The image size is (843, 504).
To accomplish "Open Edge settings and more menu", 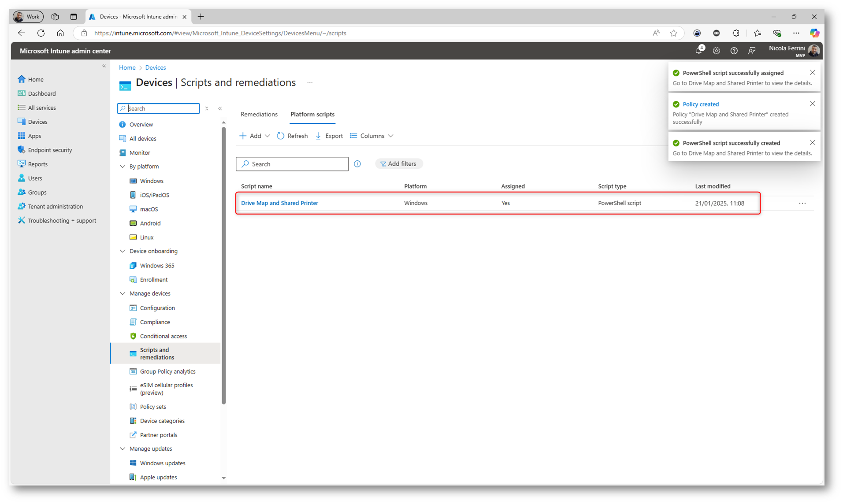I will click(x=796, y=33).
